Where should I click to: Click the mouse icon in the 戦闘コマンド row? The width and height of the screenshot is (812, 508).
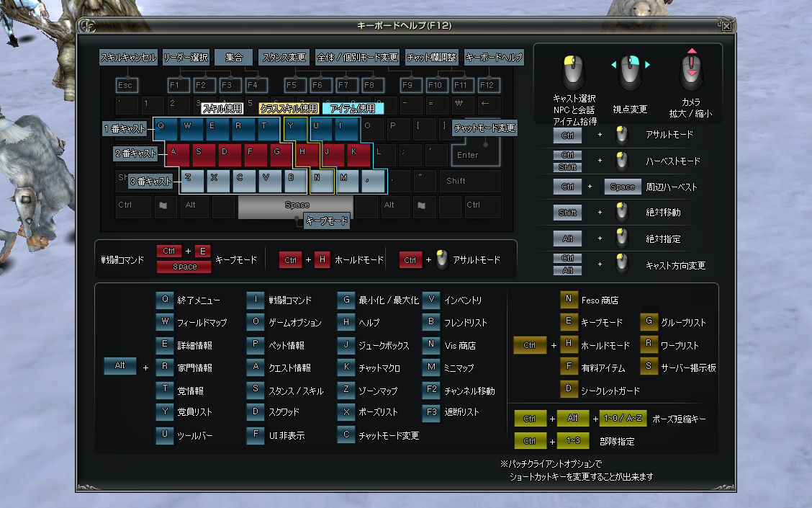coord(441,260)
